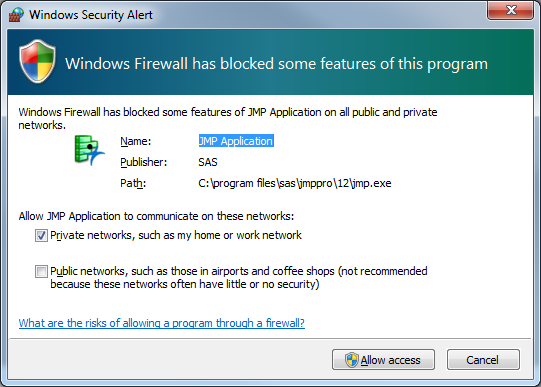The width and height of the screenshot is (541, 387).
Task: Click the Allow access button
Action: coord(383,360)
